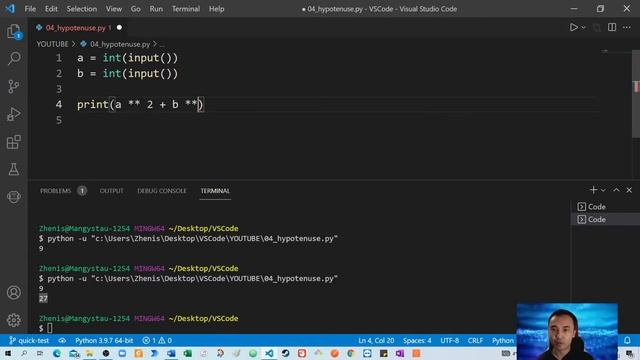Maximize the panel size chevron

coord(616,190)
